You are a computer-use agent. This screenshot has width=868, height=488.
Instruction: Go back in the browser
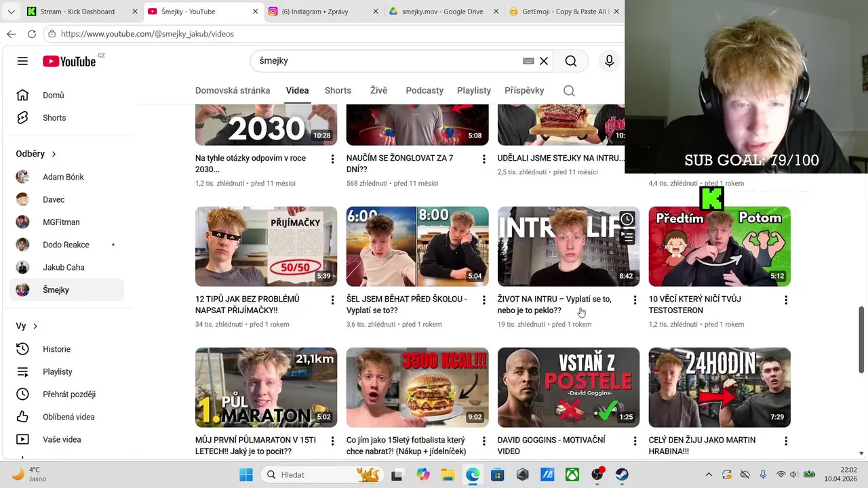[11, 34]
